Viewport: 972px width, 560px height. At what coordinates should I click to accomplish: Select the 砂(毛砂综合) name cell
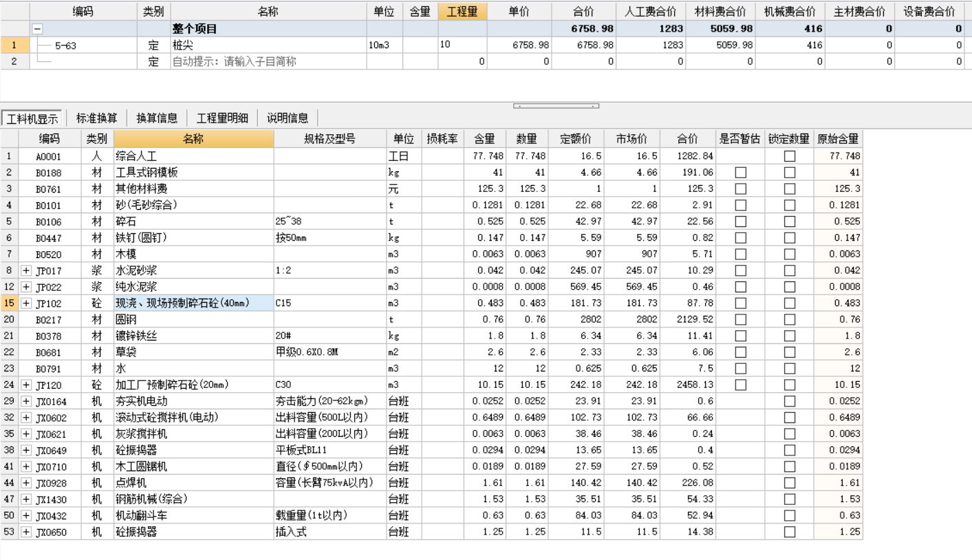point(194,205)
